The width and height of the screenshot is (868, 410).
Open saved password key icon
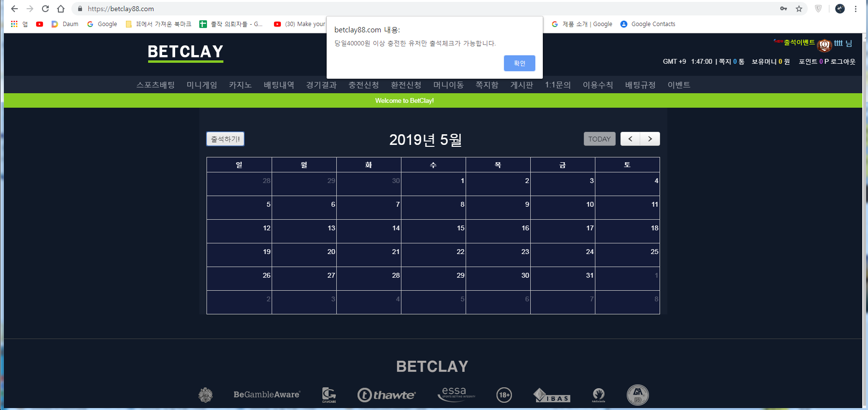[x=784, y=9]
